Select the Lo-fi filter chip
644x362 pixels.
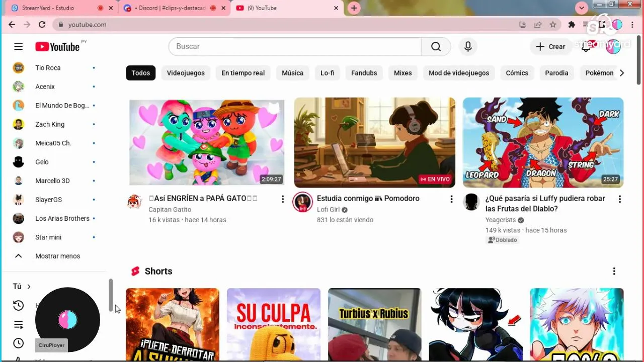(328, 73)
